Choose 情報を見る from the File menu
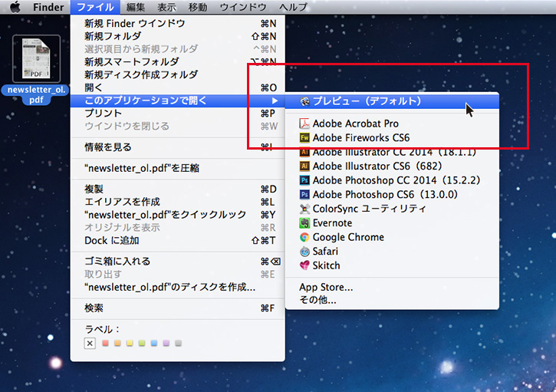This screenshot has width=556, height=392. [x=107, y=147]
